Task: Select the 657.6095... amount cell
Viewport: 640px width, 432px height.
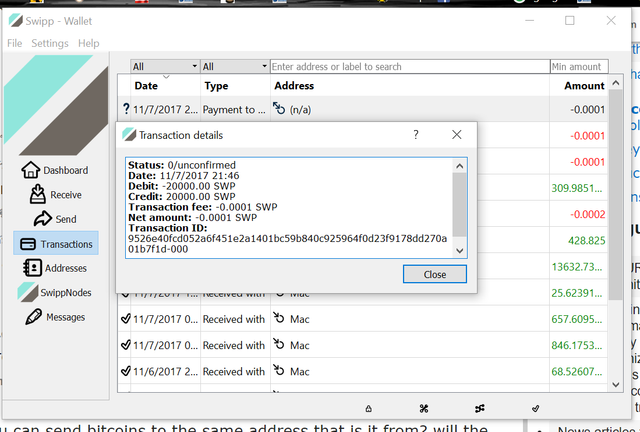Action: tap(578, 319)
